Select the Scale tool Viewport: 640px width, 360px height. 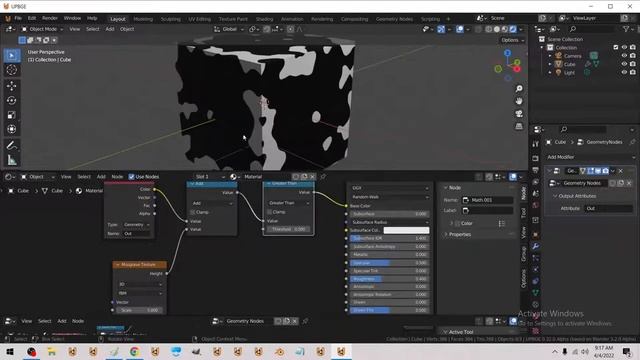click(x=12, y=115)
